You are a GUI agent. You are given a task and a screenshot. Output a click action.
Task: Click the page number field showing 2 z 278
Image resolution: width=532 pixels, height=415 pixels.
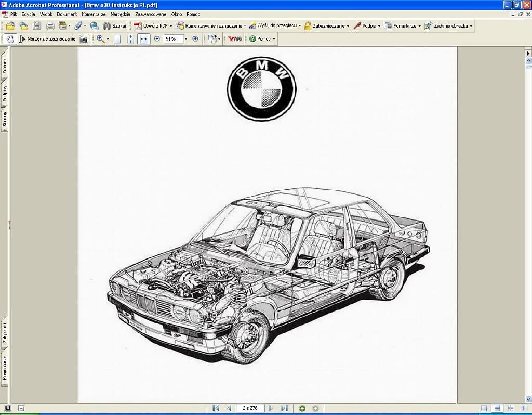[250, 408]
